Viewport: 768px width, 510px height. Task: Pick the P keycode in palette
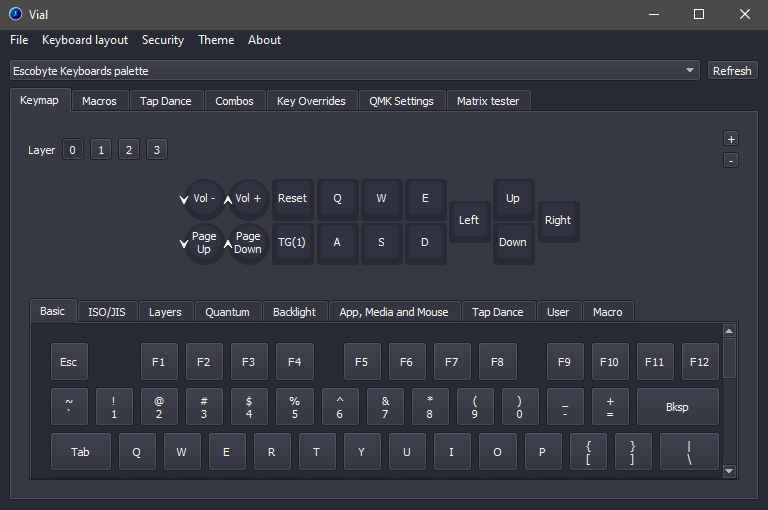pyautogui.click(x=542, y=452)
